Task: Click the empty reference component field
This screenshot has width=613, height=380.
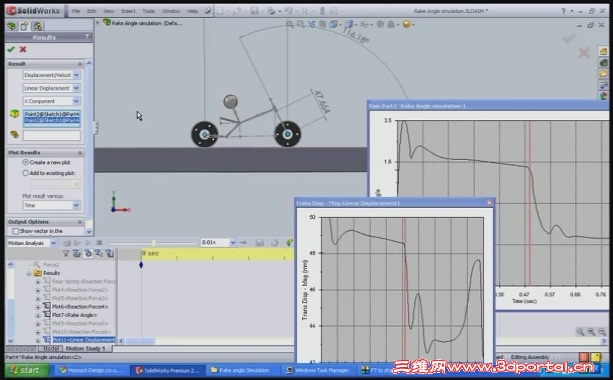Action: (x=52, y=135)
